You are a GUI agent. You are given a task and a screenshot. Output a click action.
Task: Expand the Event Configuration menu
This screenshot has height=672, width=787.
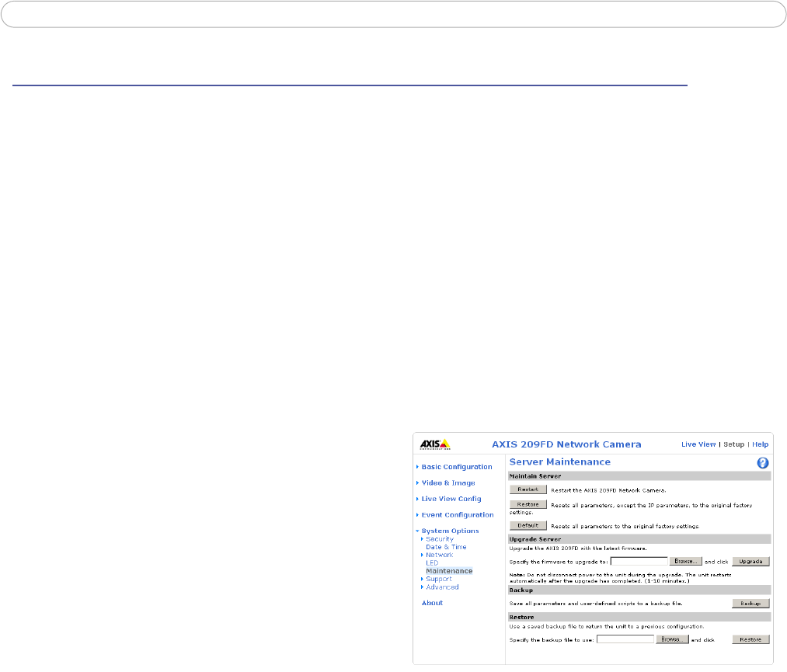click(457, 515)
